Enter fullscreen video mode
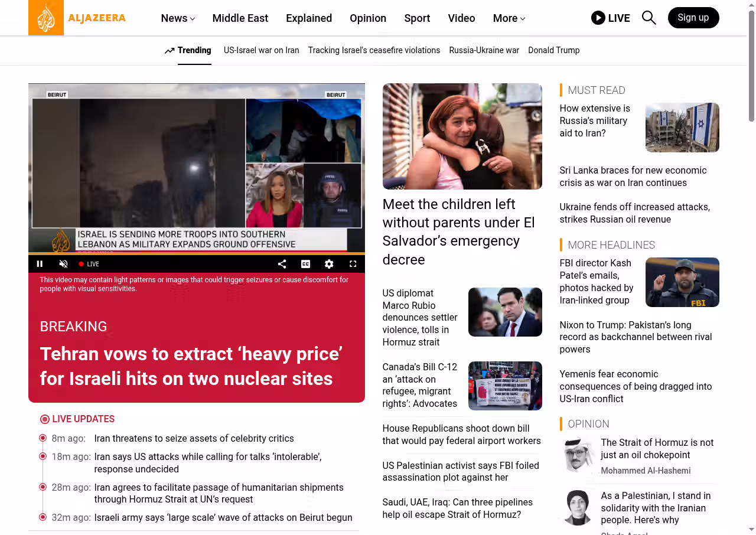The height and width of the screenshot is (535, 756). click(353, 264)
